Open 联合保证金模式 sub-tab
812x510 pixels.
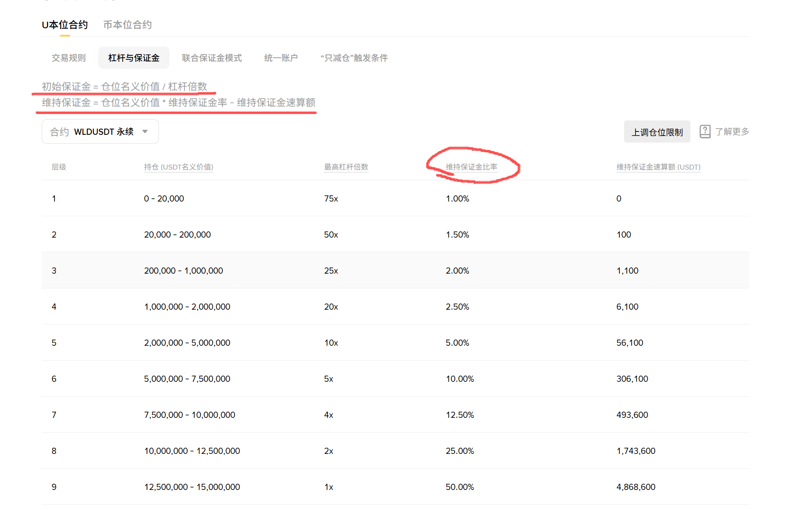(x=212, y=58)
